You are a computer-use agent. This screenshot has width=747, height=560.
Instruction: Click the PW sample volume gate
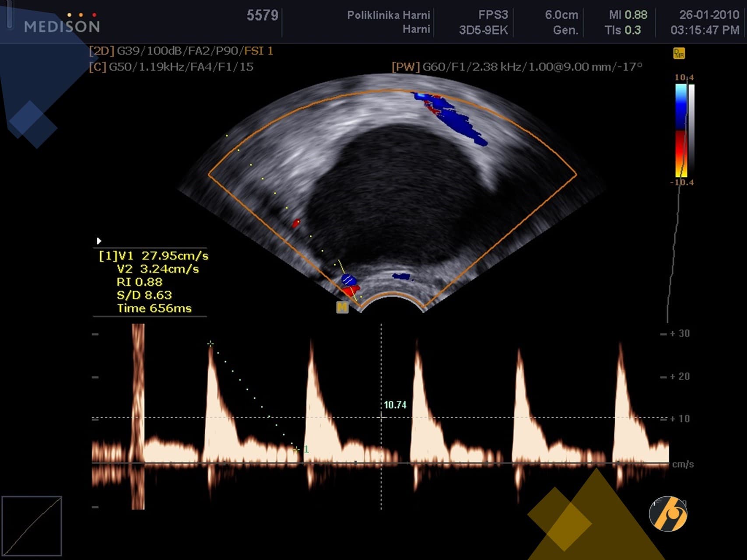[x=347, y=278]
